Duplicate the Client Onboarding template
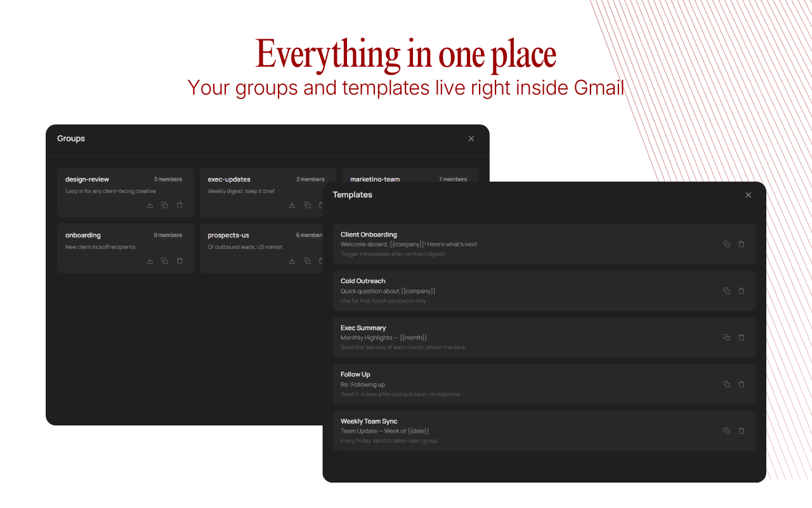 point(726,244)
